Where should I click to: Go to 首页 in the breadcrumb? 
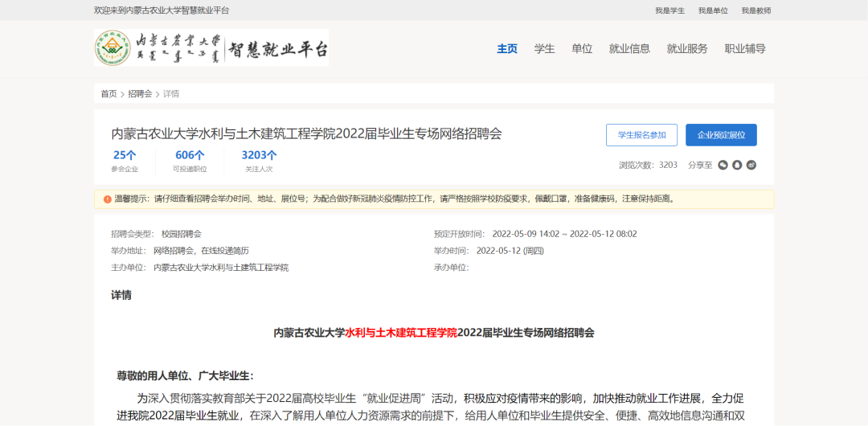[108, 94]
